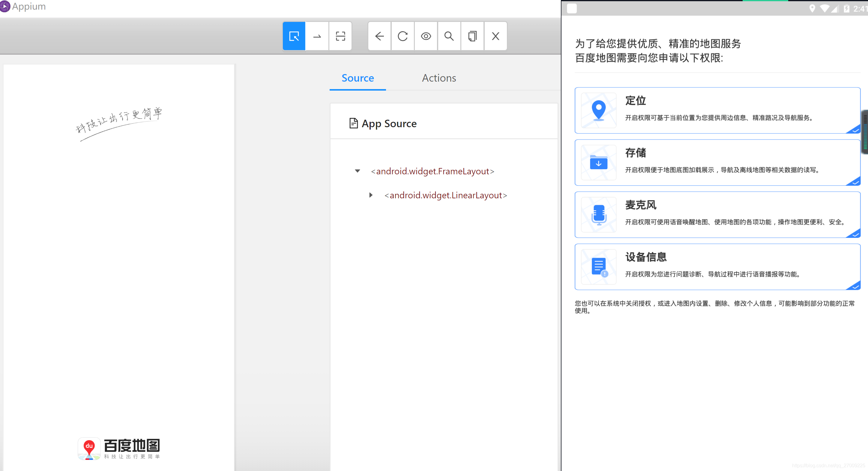
Task: Click the back navigation arrow icon
Action: pos(380,37)
